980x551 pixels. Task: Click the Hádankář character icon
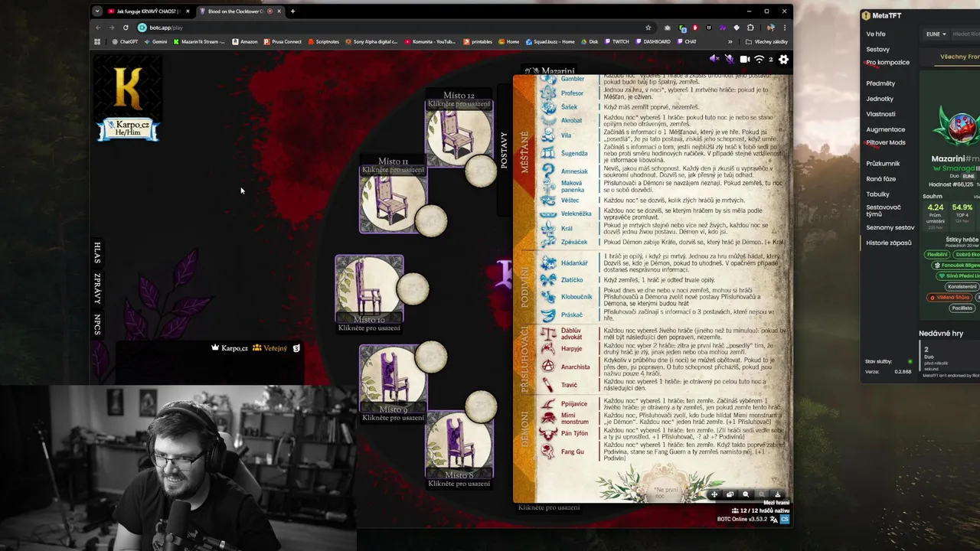pos(548,262)
